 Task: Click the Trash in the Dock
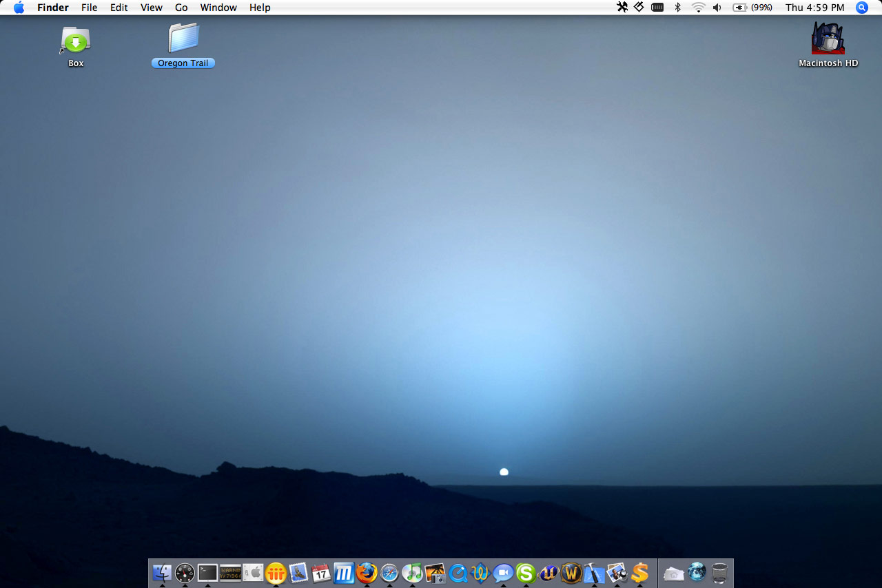719,572
